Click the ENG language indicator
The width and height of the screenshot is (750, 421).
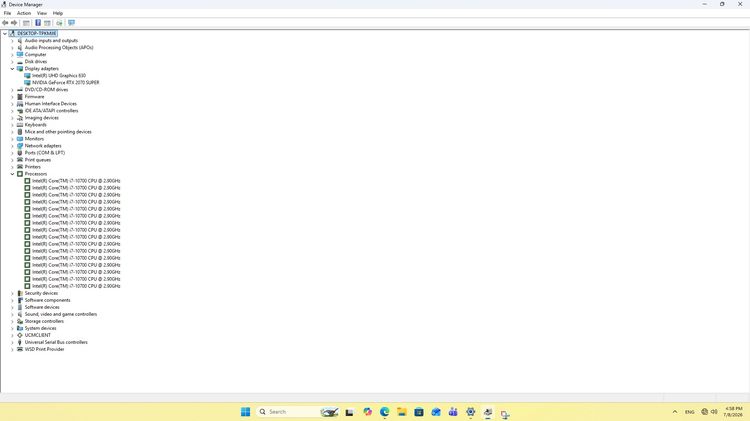(x=690, y=412)
